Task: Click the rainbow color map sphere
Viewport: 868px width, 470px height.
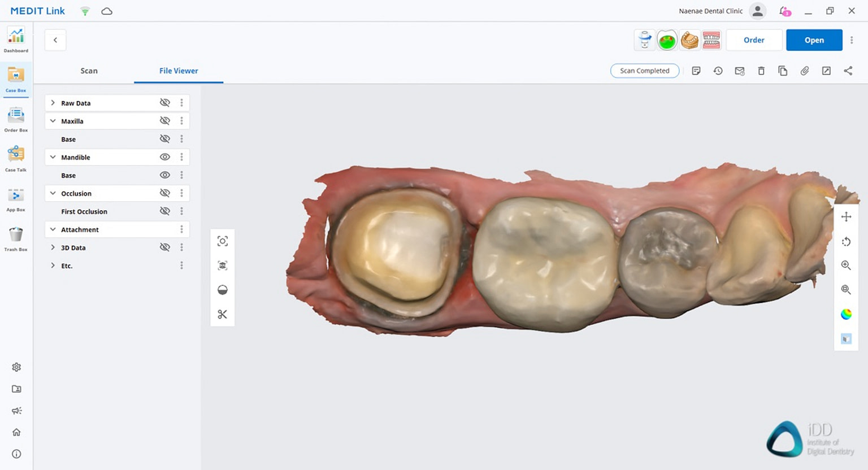Action: [x=846, y=314]
